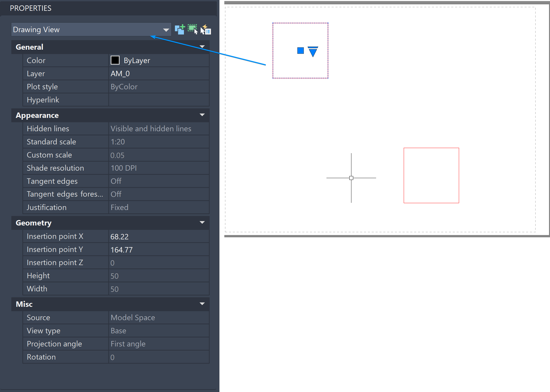
Task: Click the ByLayer color swatch
Action: [x=115, y=60]
